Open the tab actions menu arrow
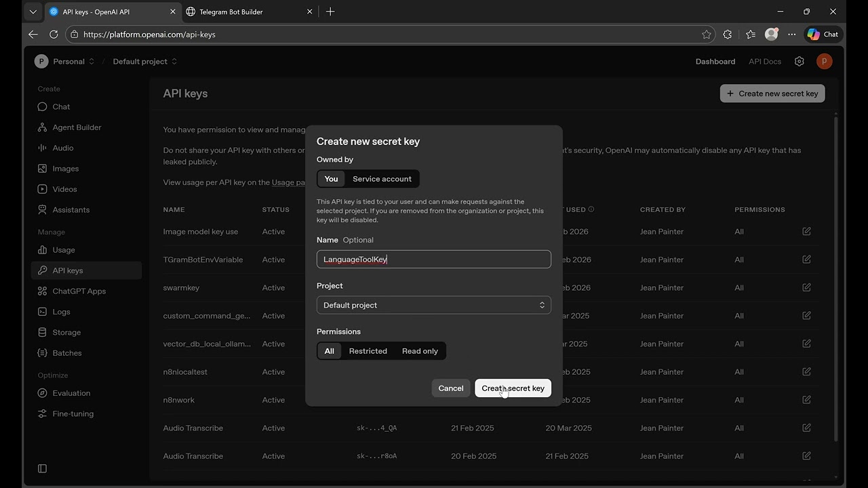868x488 pixels. [x=33, y=12]
